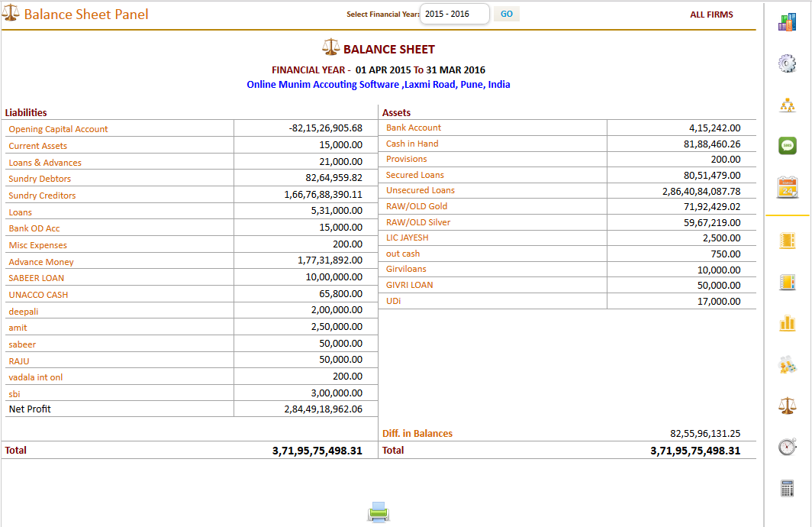812x527 pixels.
Task: Click the ledger book icon in sidebar
Action: (787, 239)
